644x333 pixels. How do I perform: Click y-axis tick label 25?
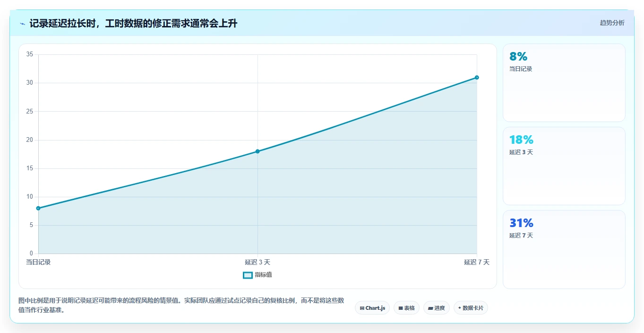29,111
